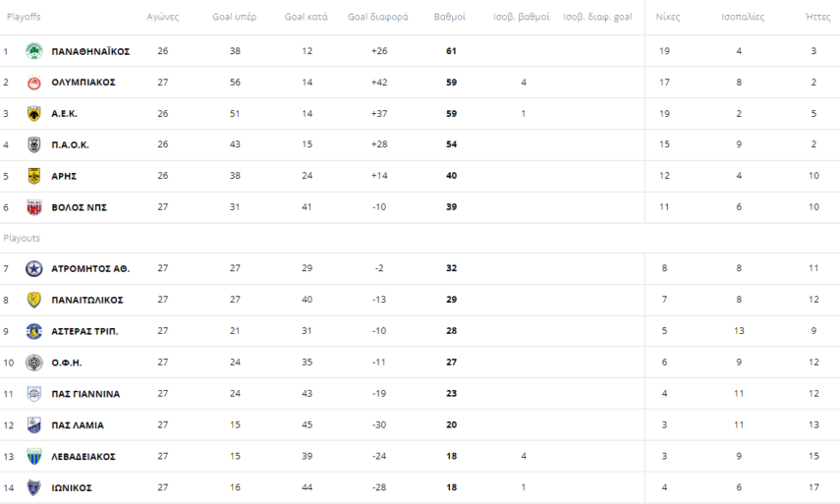
Task: Open ΠΑΝΑΘΗΝΑΪΚΟΣ team name link
Action: (90, 51)
